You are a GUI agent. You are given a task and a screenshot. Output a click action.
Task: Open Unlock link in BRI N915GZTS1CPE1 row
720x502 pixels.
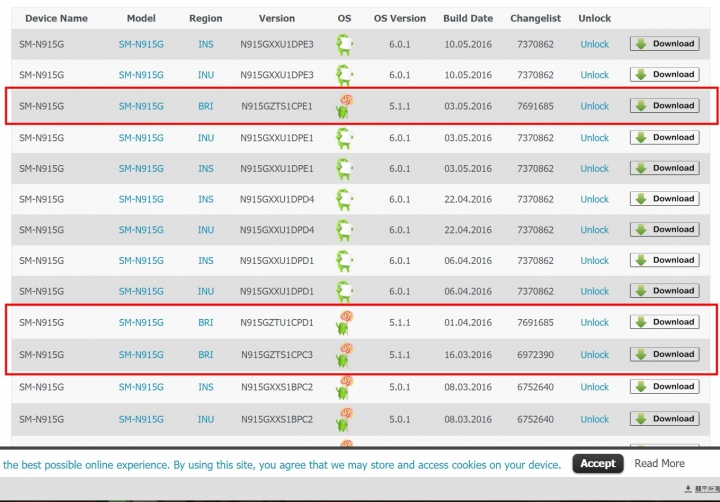(594, 107)
